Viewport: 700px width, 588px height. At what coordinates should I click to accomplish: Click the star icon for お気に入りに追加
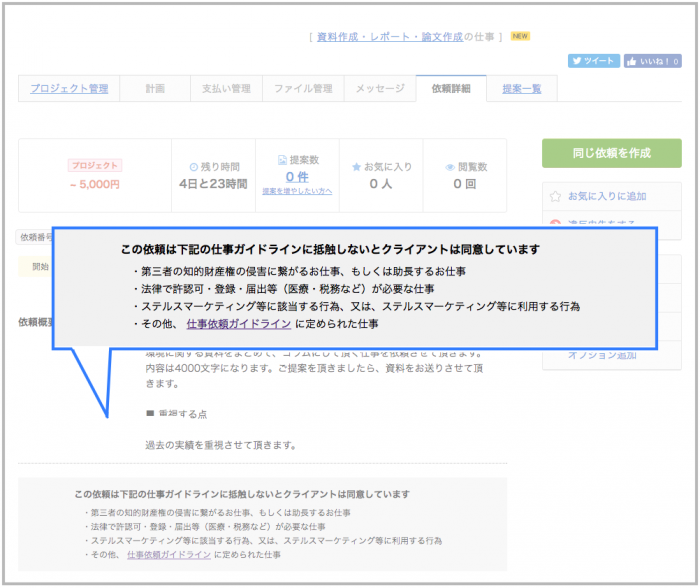click(x=557, y=196)
